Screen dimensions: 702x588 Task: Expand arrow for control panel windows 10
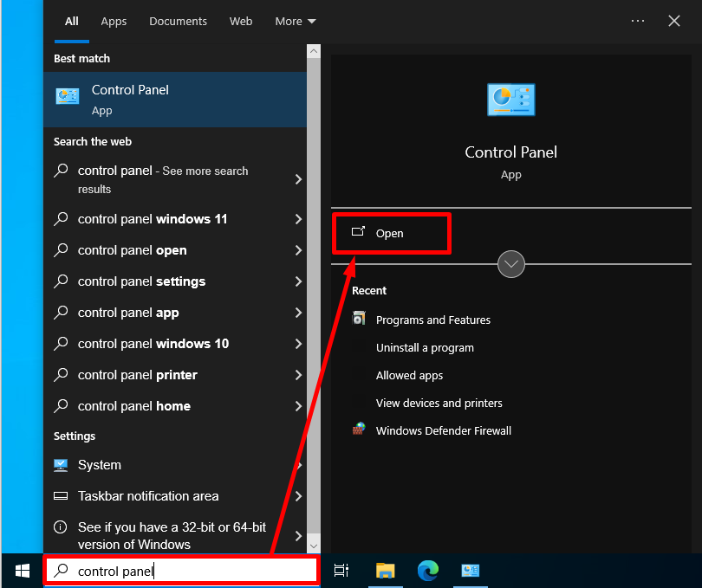pyautogui.click(x=298, y=344)
